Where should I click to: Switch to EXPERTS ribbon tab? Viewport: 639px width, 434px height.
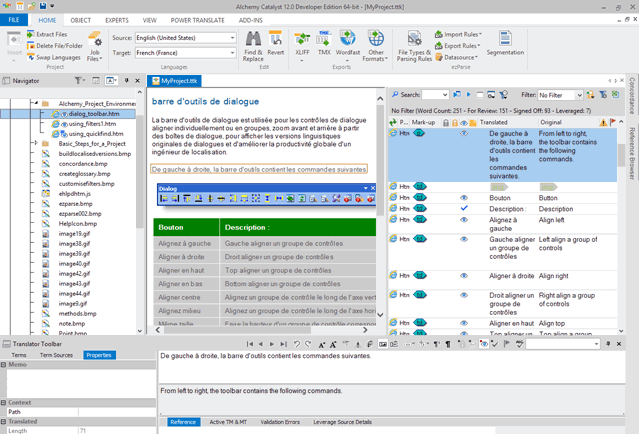click(x=117, y=20)
